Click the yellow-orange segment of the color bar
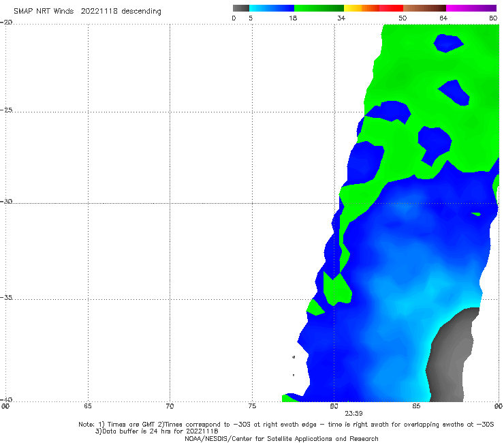Viewport: 504px width, 443px height. point(362,8)
